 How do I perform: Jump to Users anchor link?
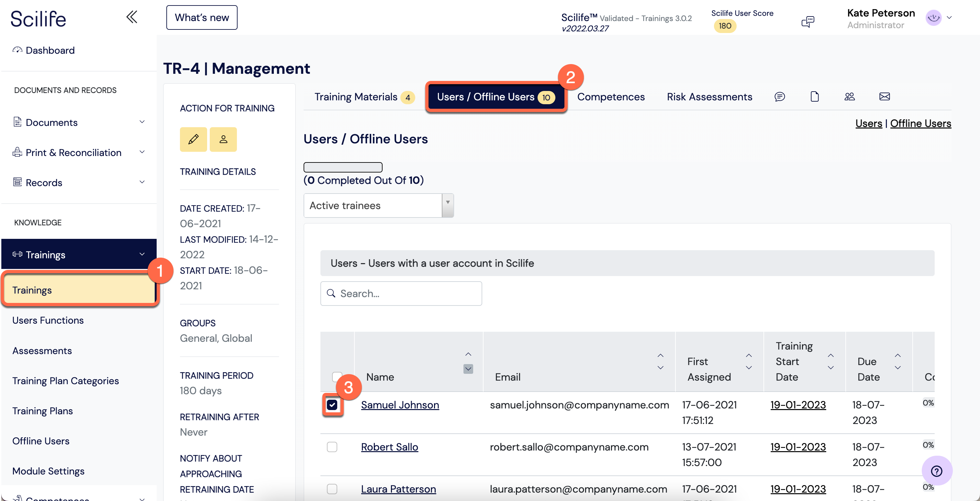click(869, 123)
